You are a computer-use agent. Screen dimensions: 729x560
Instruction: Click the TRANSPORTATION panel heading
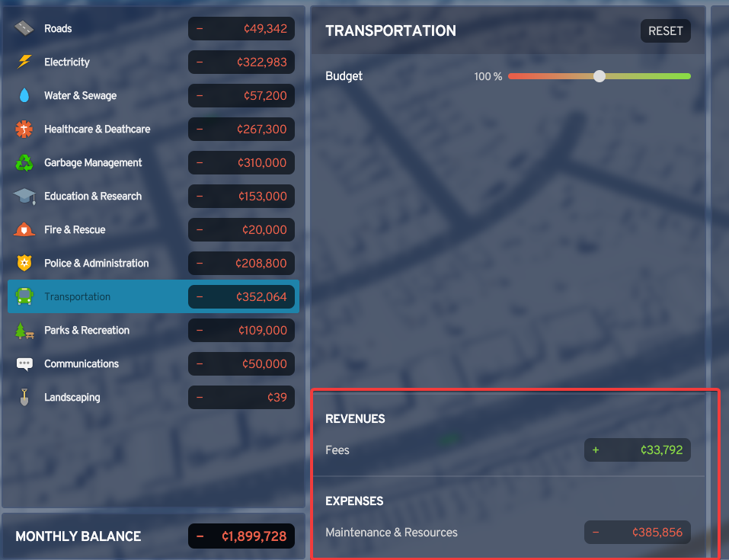point(391,30)
